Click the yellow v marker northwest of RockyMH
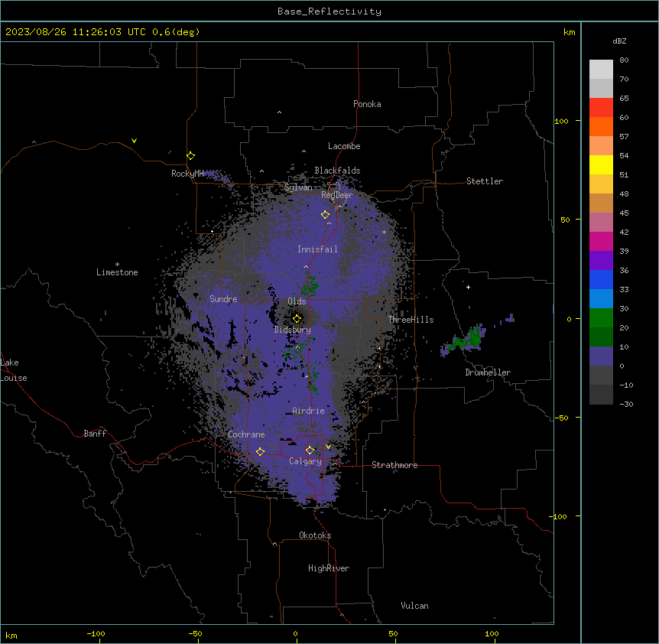 click(134, 141)
